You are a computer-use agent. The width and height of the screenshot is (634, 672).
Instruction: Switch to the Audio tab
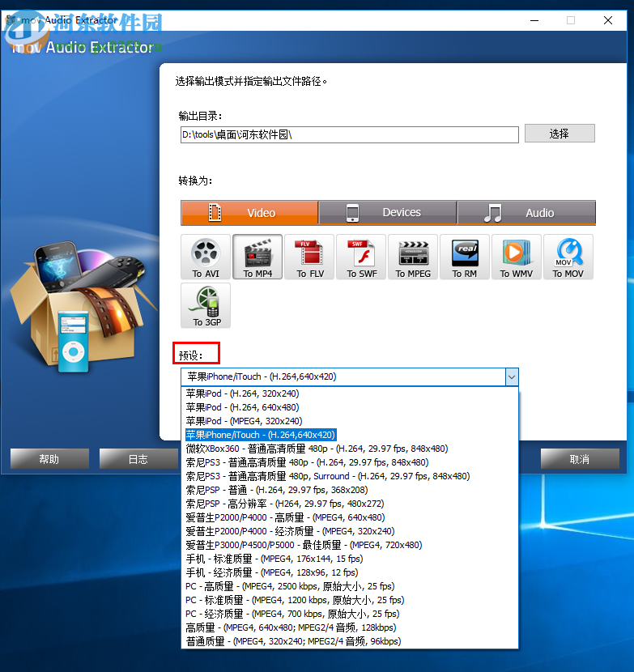point(526,213)
